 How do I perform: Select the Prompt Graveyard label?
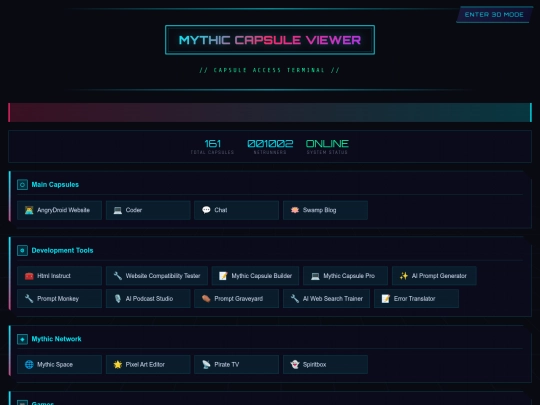[x=238, y=299]
